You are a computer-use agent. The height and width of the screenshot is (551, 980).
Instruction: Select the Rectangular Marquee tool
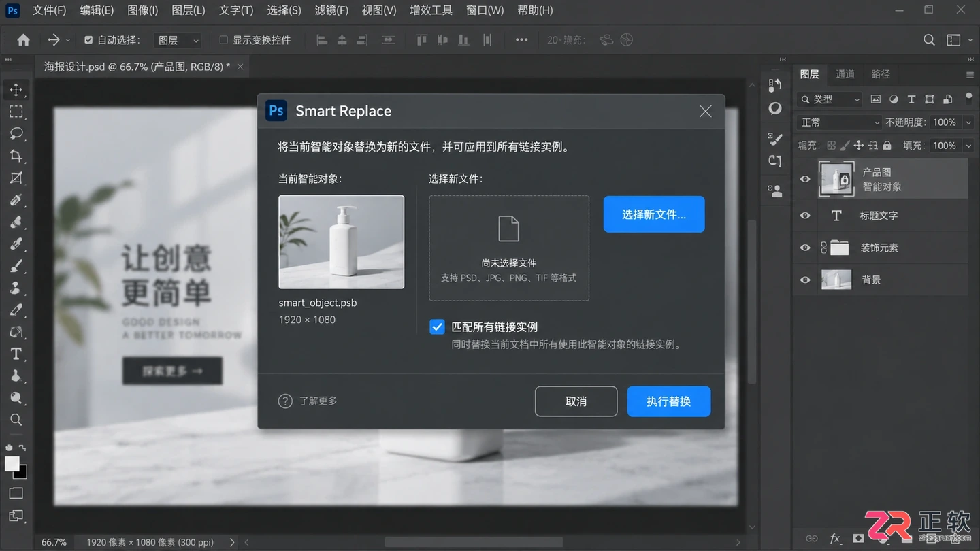[16, 112]
